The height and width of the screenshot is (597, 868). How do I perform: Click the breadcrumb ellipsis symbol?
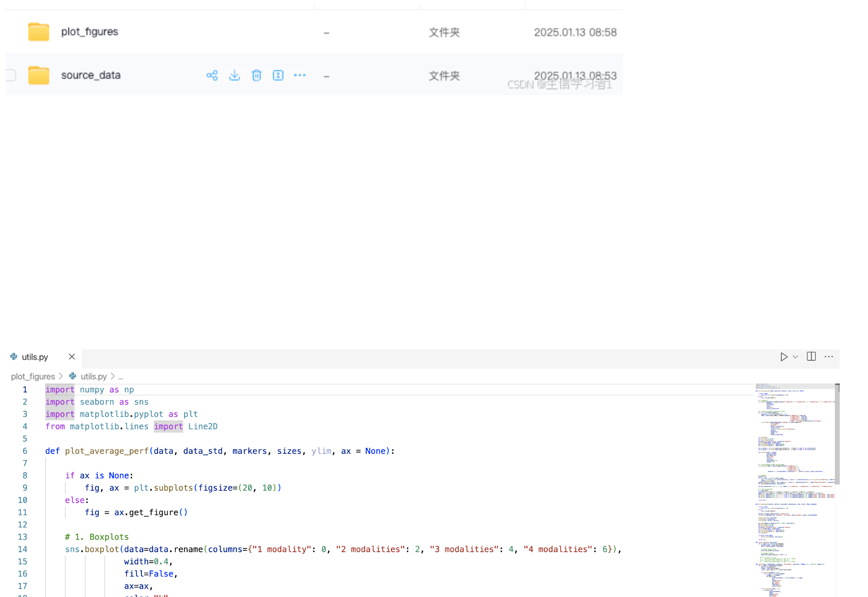coord(121,377)
